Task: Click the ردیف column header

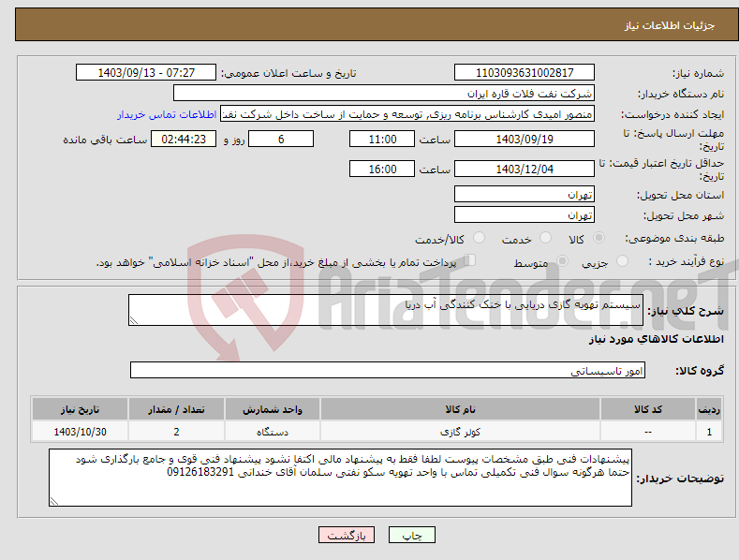Action: pos(709,409)
